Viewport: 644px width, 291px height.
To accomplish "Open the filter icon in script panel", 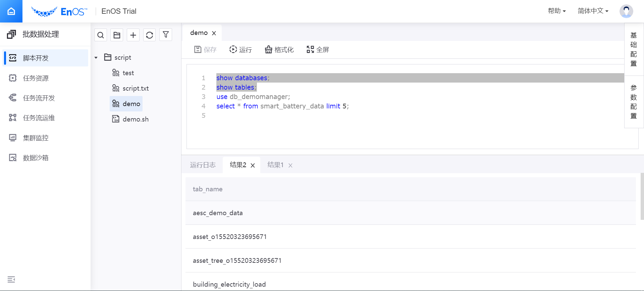I will pyautogui.click(x=166, y=35).
